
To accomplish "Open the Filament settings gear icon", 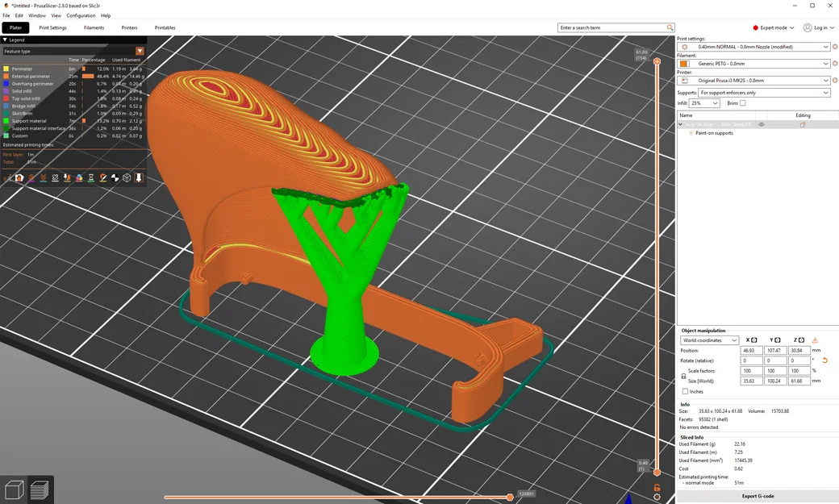I will point(835,63).
